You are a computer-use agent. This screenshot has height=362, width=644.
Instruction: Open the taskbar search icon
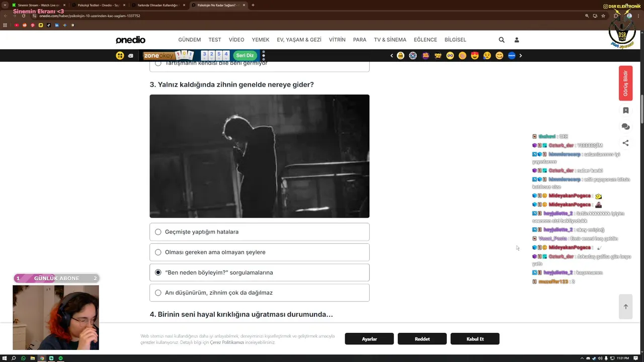coord(14,358)
